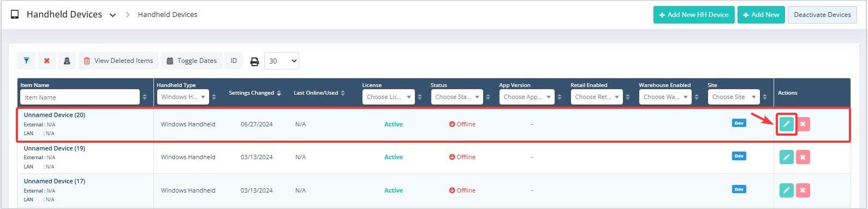
Task: Open the Choose License filter dropdown
Action: click(388, 97)
